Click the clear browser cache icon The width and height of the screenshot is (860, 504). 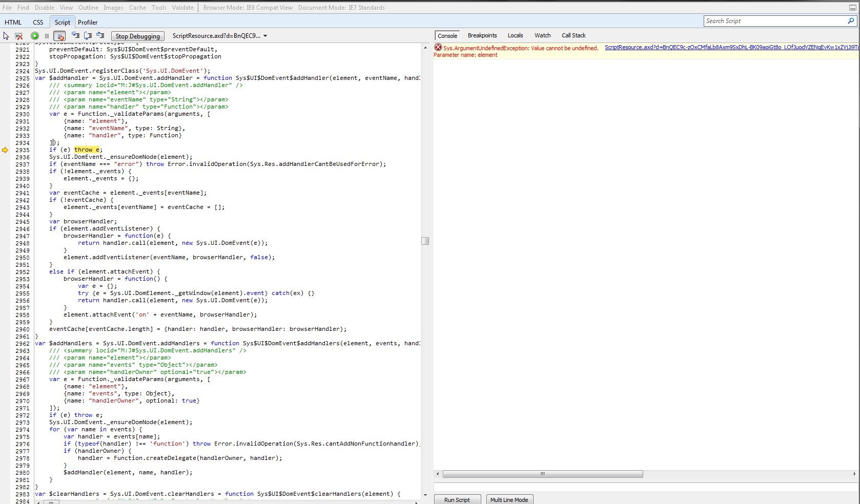19,36
